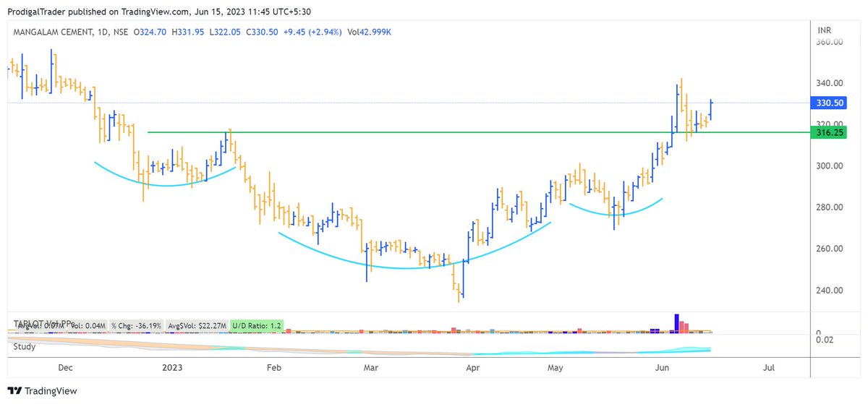Screen dimensions: 868x404
Task: Click the 2023 label on time axis
Action: [172, 367]
